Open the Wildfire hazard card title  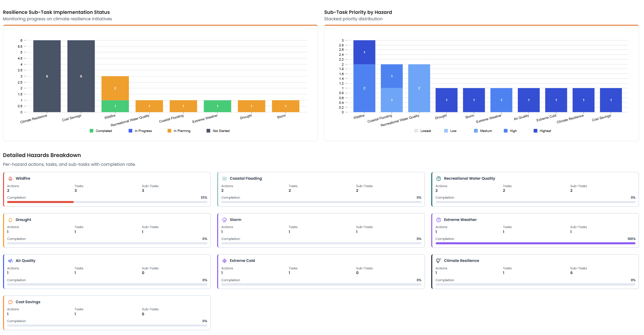coord(23,179)
